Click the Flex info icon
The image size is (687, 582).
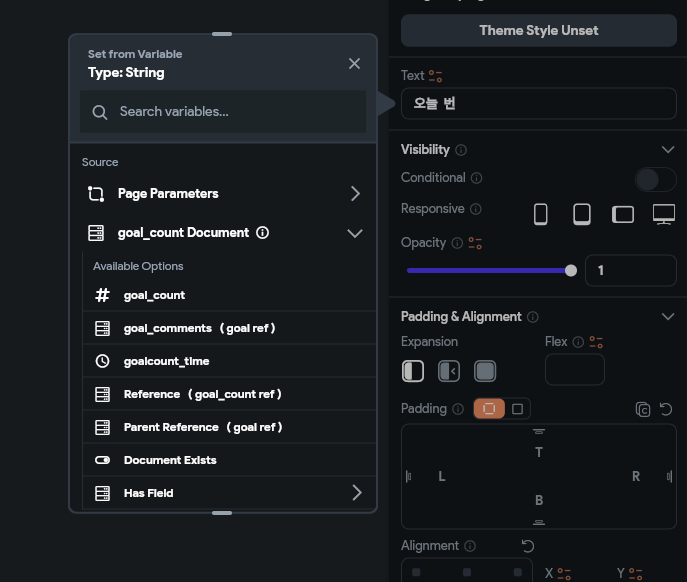tap(578, 342)
